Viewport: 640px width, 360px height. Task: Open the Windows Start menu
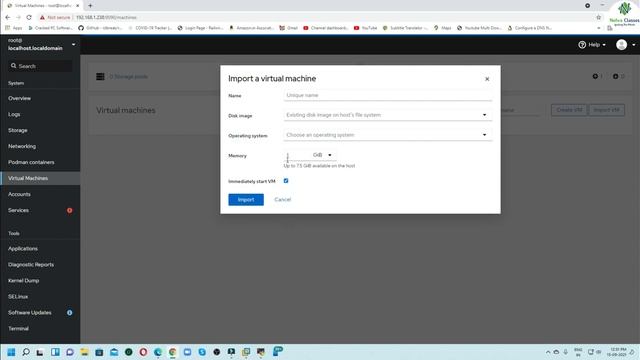[x=11, y=352]
